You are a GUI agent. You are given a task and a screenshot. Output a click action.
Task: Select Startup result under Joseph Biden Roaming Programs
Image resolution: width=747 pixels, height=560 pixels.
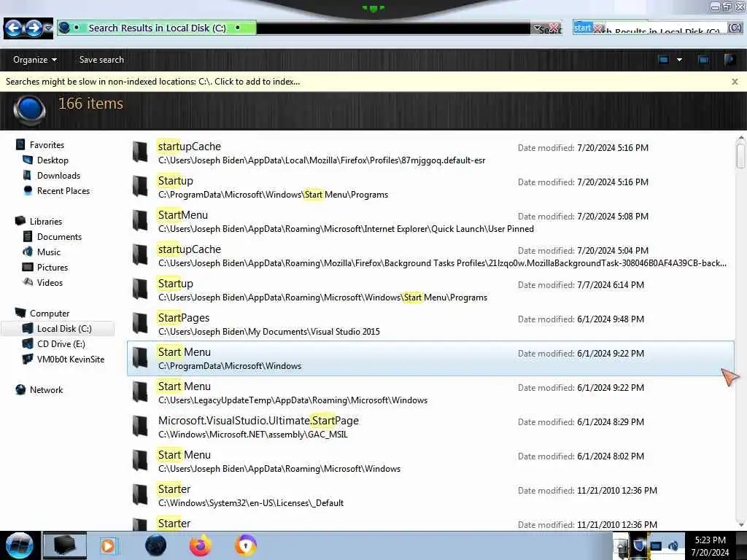click(430, 289)
